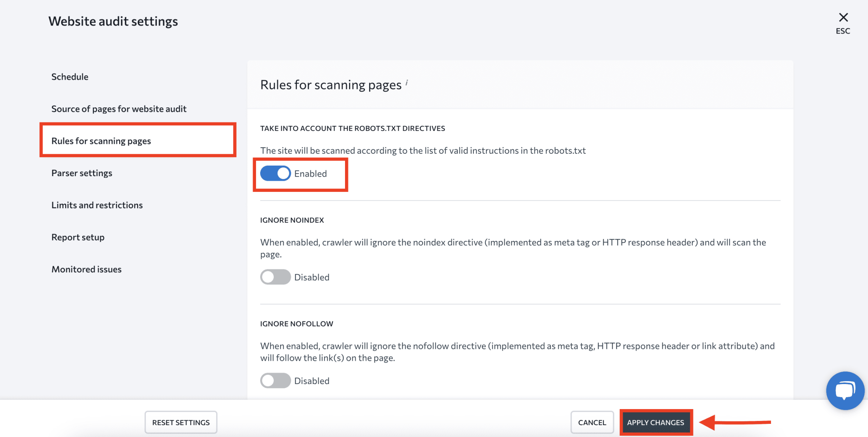
Task: Open the chat support widget
Action: coord(845,390)
